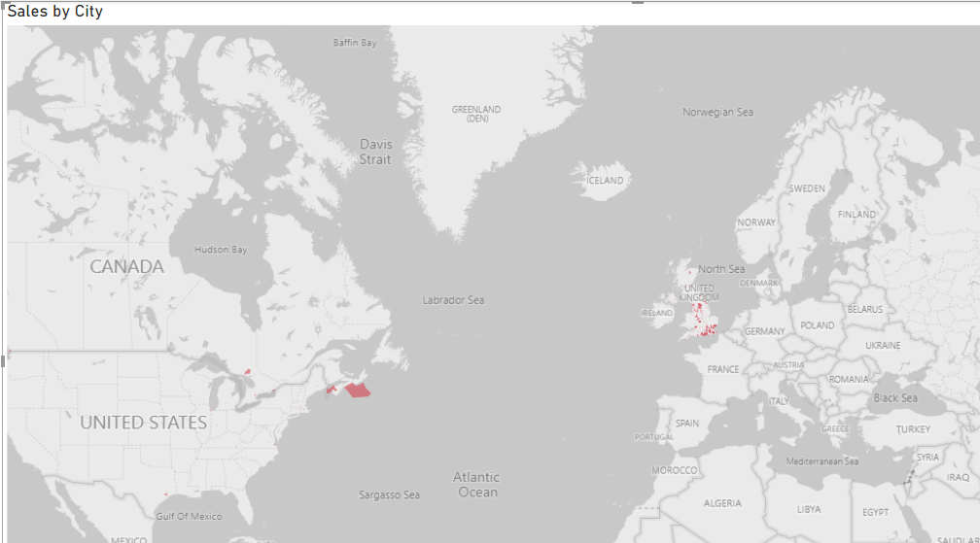Click the POLAND label
This screenshot has height=543, width=980.
click(817, 325)
